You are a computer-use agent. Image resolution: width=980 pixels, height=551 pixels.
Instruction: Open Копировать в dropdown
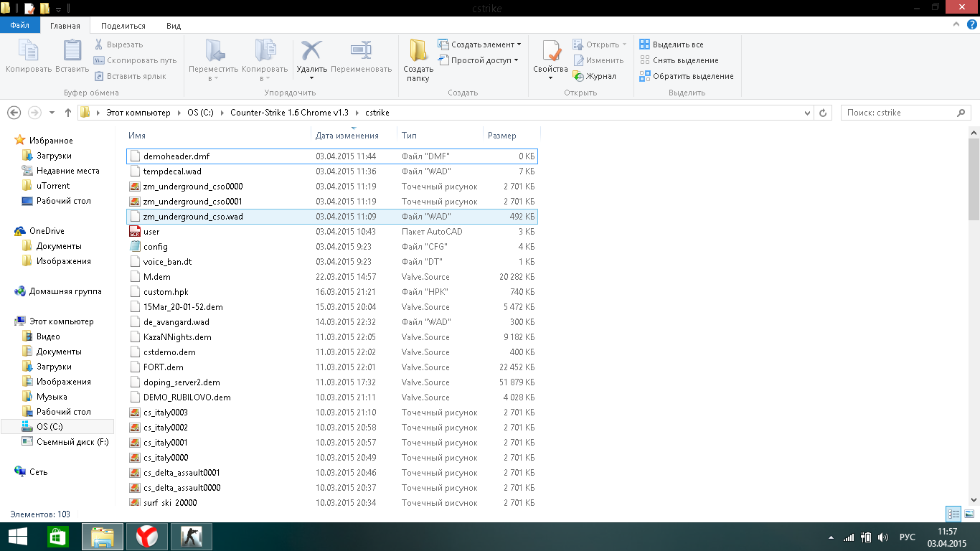click(x=265, y=60)
